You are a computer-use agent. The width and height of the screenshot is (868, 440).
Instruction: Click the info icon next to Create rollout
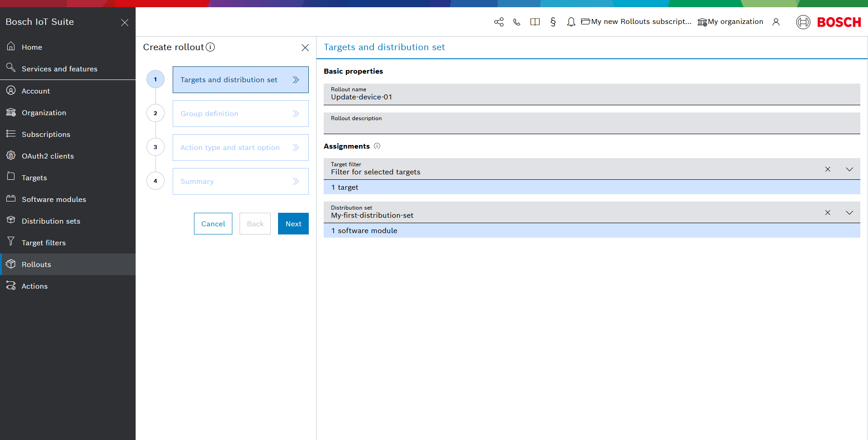[x=210, y=47]
